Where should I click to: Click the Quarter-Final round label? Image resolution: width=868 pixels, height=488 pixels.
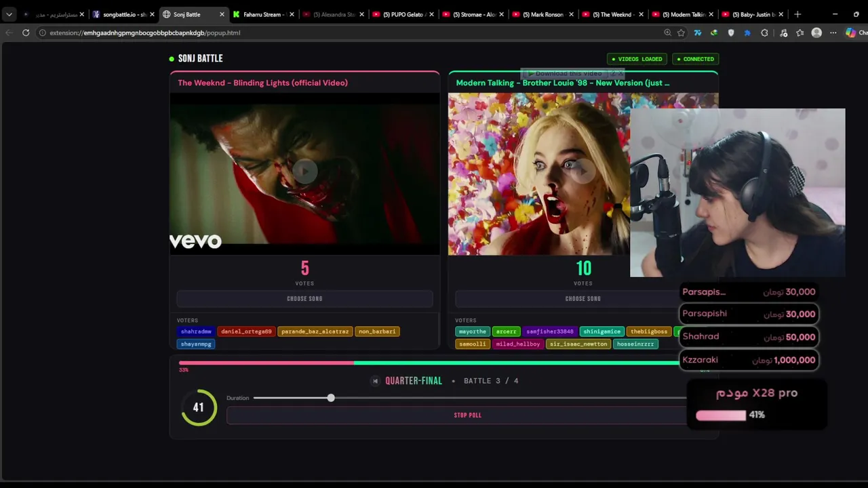414,381
